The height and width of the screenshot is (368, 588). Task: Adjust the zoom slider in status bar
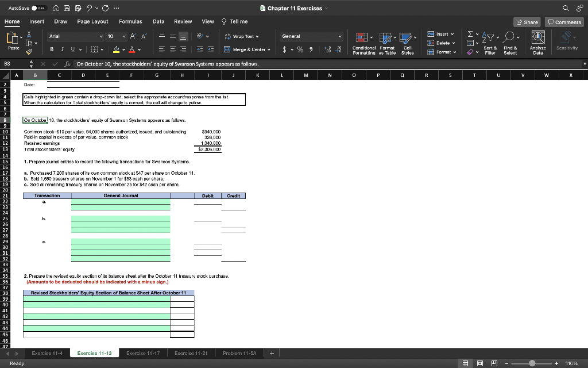[x=532, y=363]
